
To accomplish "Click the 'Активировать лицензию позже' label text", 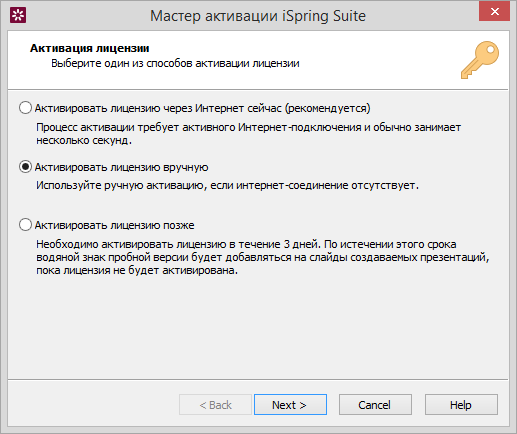I will (115, 225).
